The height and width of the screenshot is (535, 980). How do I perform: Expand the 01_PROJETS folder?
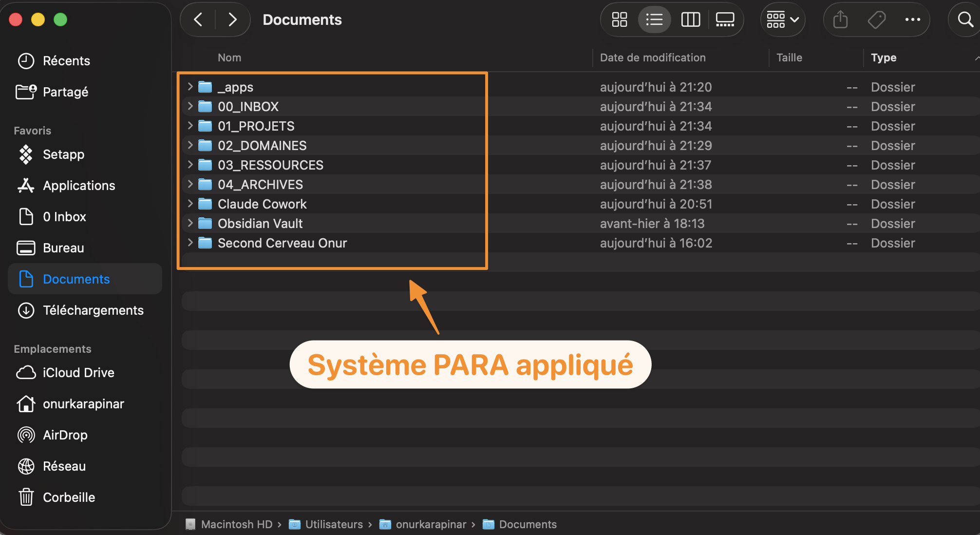point(190,126)
